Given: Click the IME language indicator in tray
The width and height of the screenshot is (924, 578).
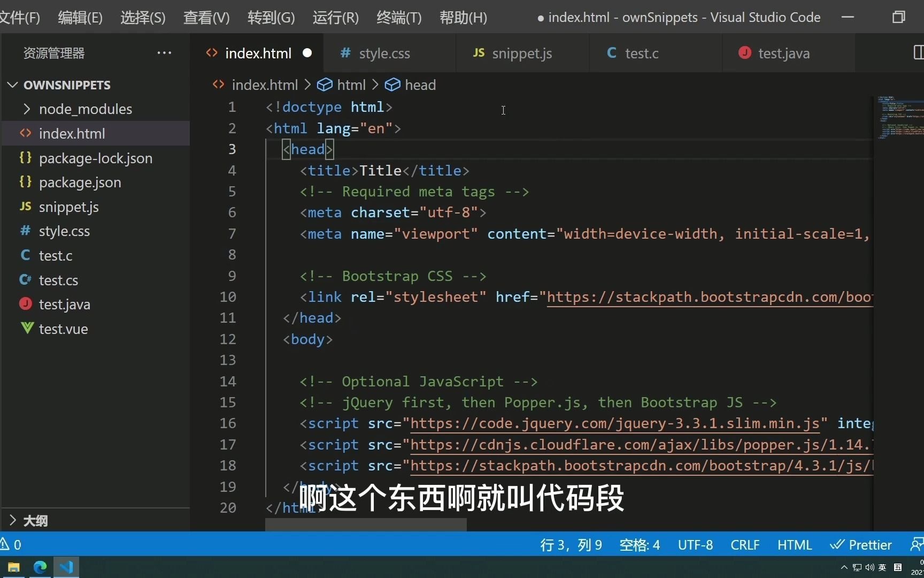Looking at the screenshot, I should point(882,567).
